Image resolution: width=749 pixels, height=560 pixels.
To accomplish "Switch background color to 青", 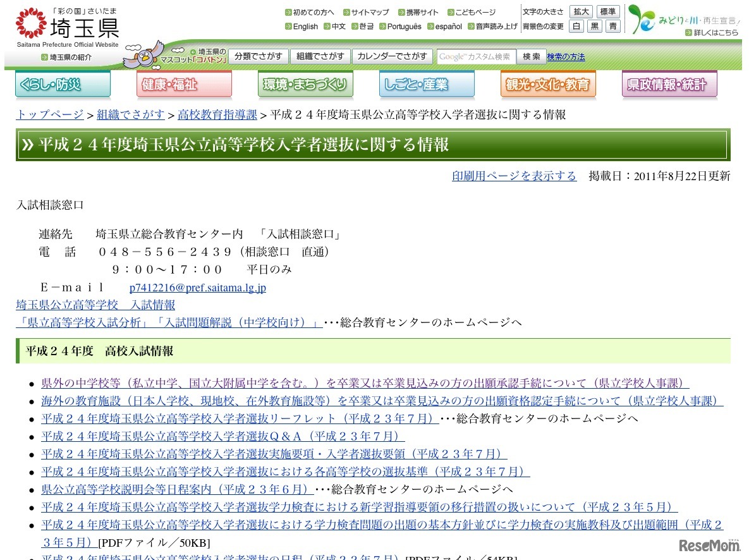I will coord(612,26).
